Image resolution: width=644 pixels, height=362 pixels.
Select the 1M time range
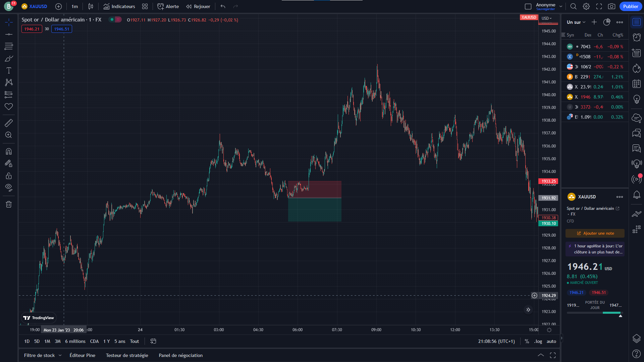pos(47,341)
